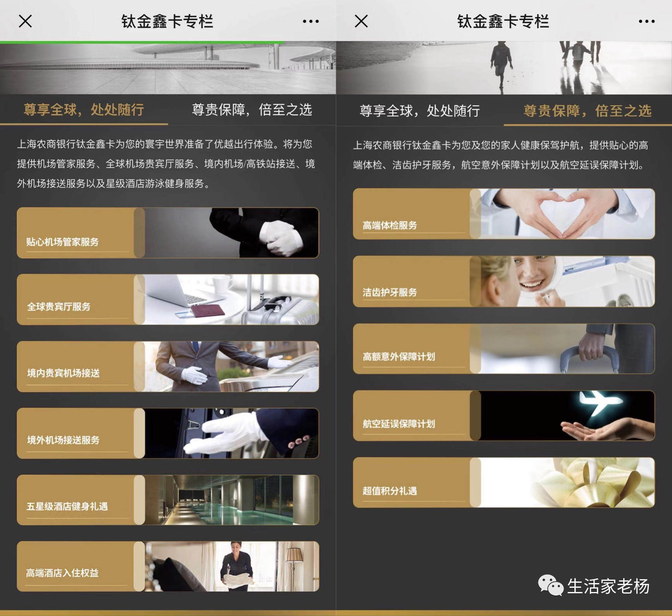Open the three-dot menu on left screen

(x=310, y=21)
